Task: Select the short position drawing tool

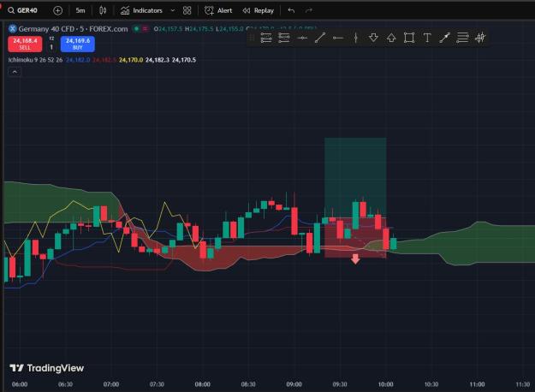Action: tap(284, 38)
